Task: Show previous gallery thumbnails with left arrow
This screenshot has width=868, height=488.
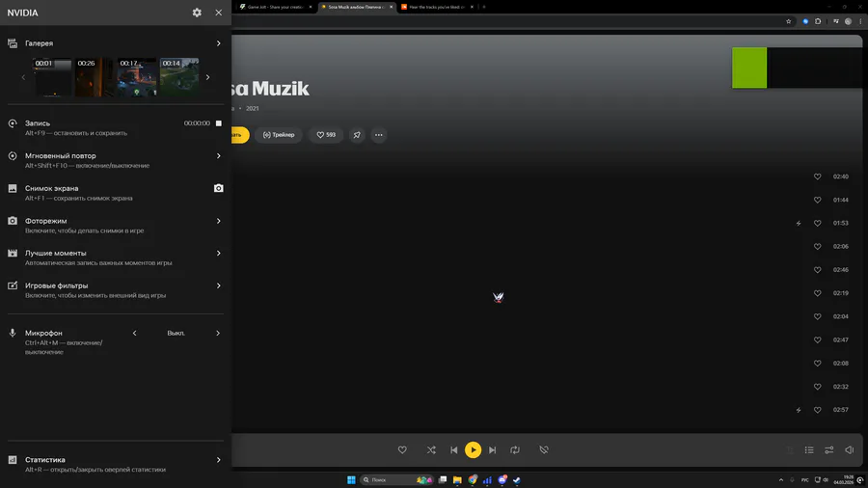Action: coord(23,77)
